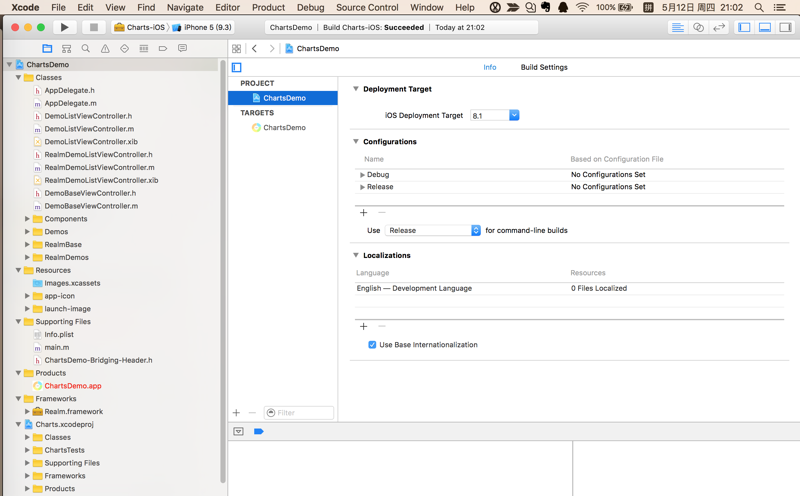Open the Symbol navigator
The height and width of the screenshot is (496, 800).
coord(66,48)
